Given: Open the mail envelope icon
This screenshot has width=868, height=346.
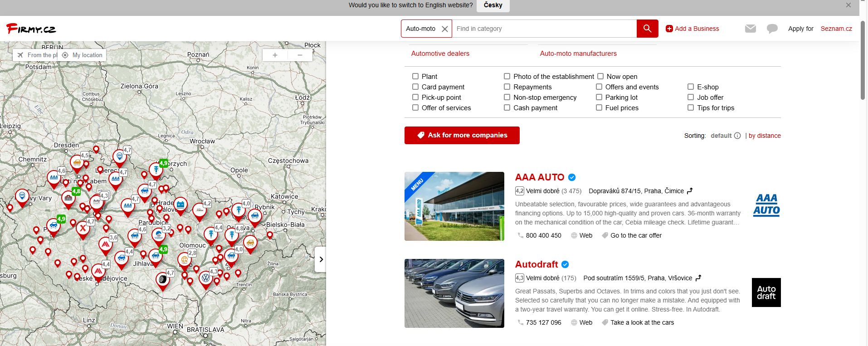Looking at the screenshot, I should (751, 29).
